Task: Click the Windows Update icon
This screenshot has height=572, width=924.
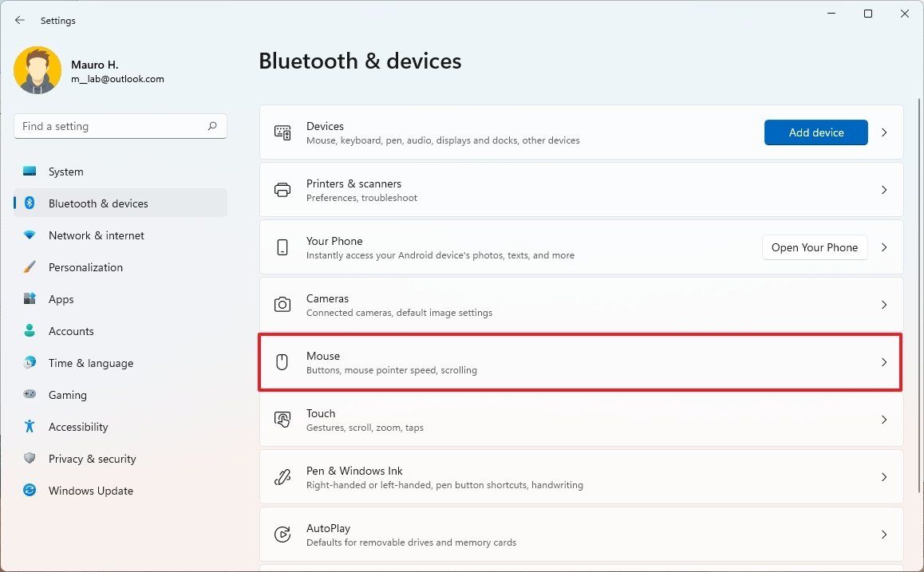Action: point(29,491)
